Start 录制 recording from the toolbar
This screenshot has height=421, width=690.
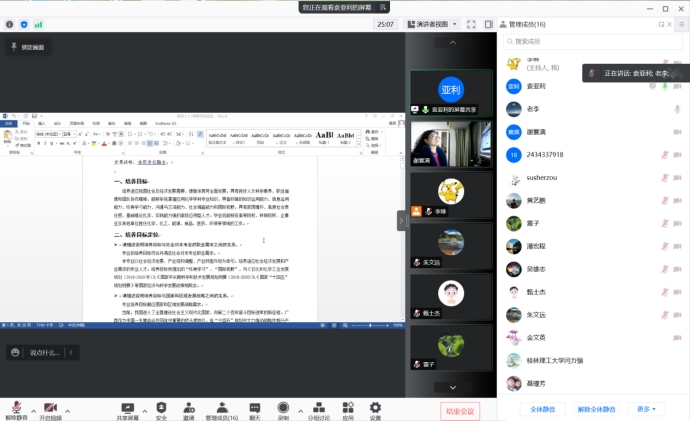[x=283, y=407]
